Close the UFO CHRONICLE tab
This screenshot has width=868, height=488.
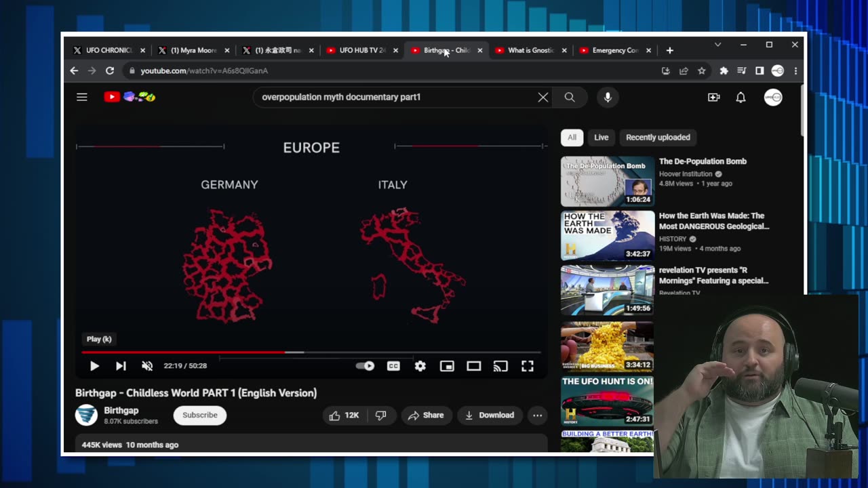pyautogui.click(x=142, y=50)
